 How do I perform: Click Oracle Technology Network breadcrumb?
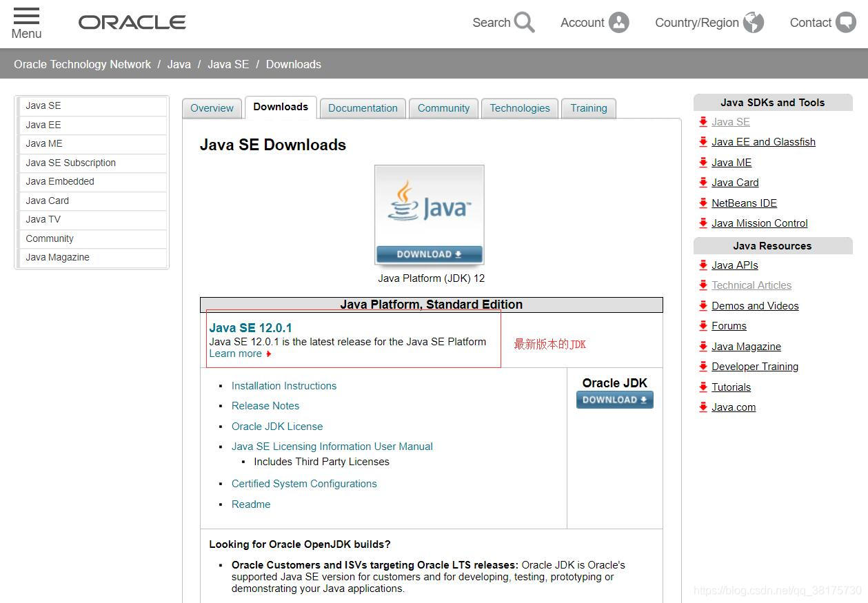pyautogui.click(x=82, y=64)
